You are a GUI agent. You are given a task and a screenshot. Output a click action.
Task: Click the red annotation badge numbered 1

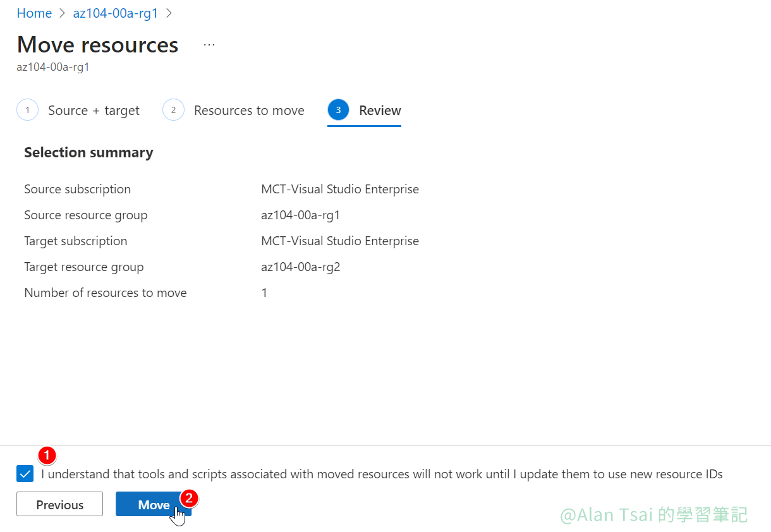[x=47, y=455]
